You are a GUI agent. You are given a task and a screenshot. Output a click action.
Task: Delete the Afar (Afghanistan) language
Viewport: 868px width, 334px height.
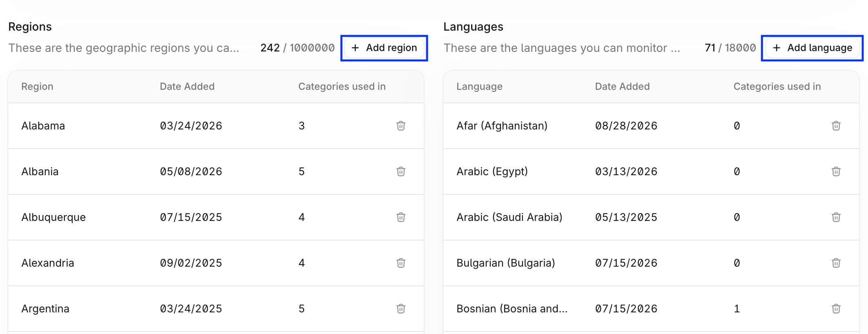pyautogui.click(x=836, y=126)
